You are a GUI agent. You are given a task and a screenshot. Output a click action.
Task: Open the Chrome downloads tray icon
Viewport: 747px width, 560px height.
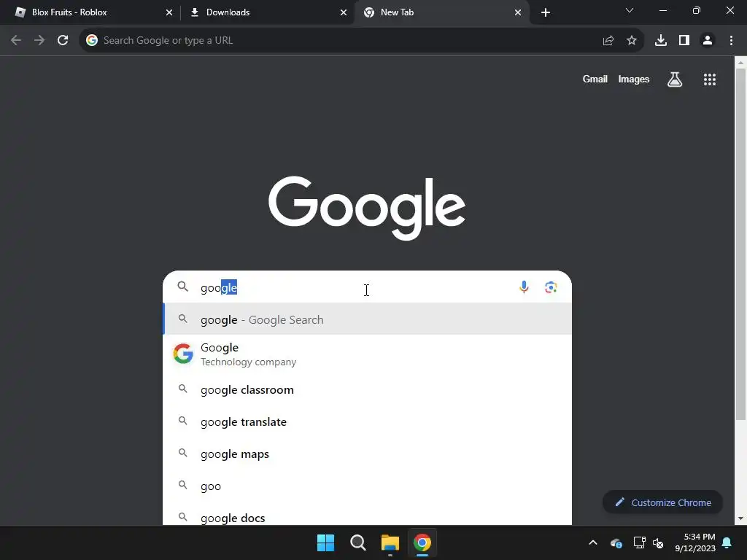[x=661, y=41]
